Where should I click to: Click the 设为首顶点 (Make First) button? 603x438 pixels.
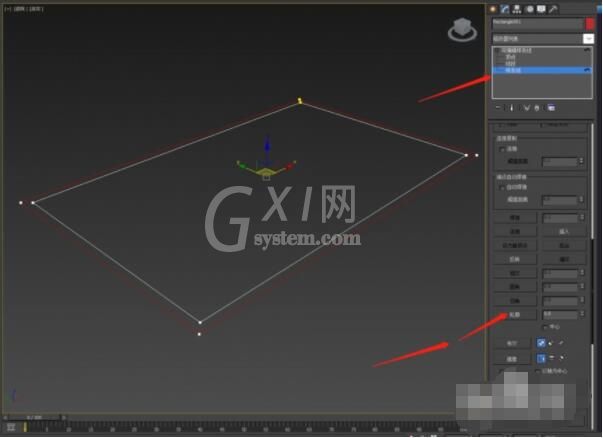(x=515, y=245)
